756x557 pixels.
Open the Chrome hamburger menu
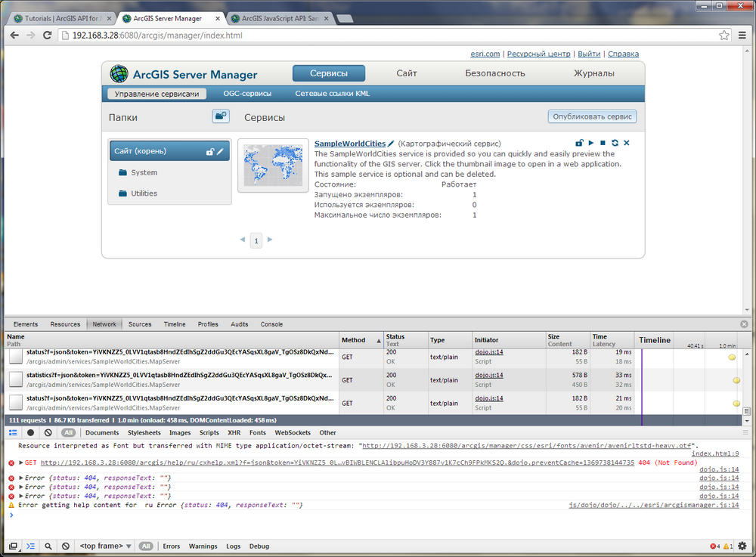coord(742,36)
